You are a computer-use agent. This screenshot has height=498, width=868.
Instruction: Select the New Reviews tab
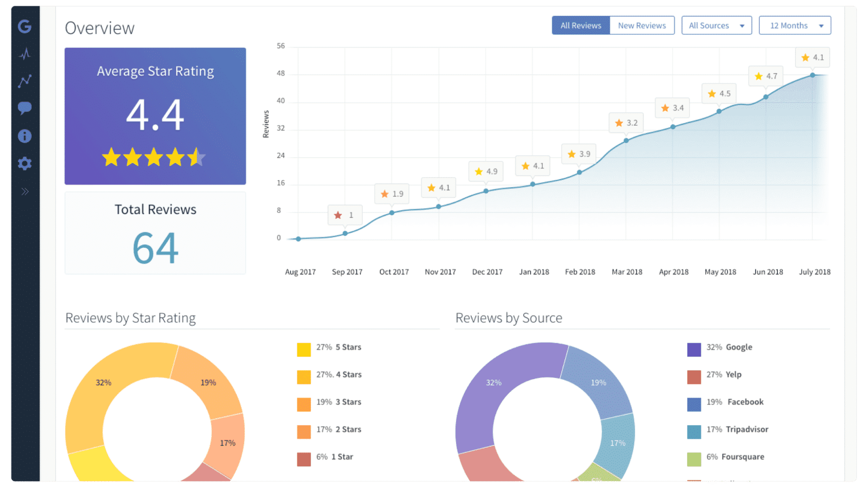(x=641, y=25)
